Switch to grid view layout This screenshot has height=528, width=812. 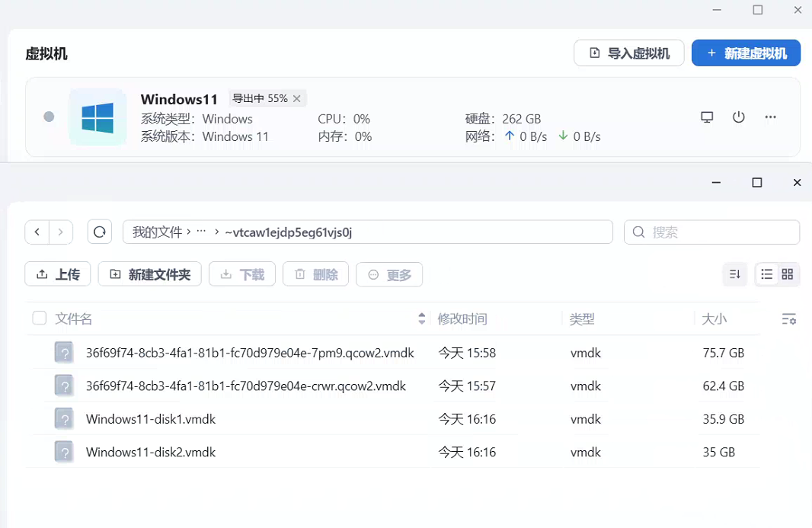[x=788, y=274]
